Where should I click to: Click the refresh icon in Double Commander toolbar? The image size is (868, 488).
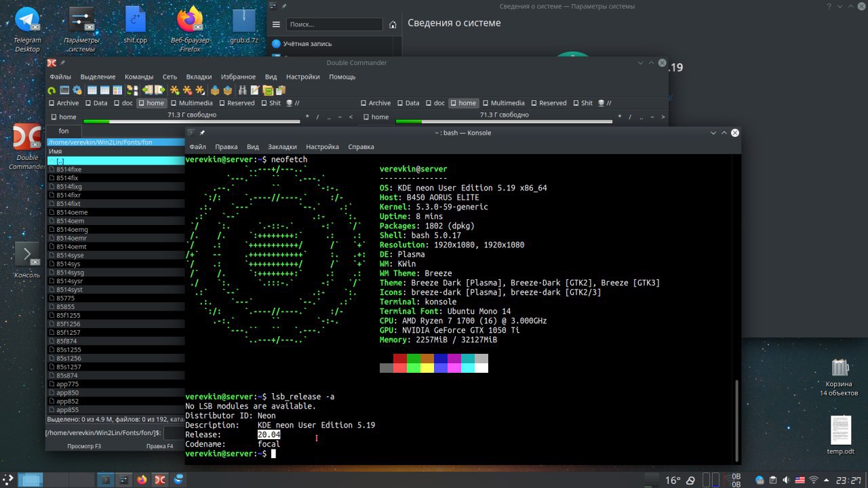52,90
